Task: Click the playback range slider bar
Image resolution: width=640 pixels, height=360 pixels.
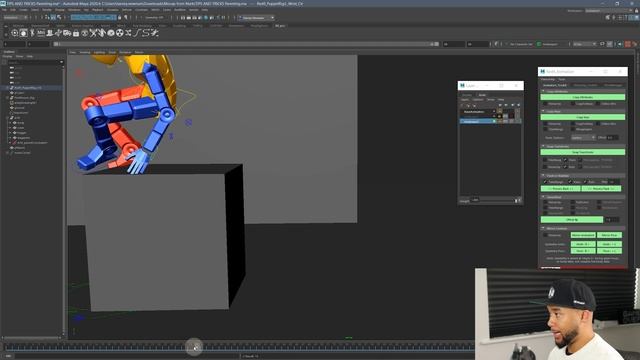Action: 246,44
